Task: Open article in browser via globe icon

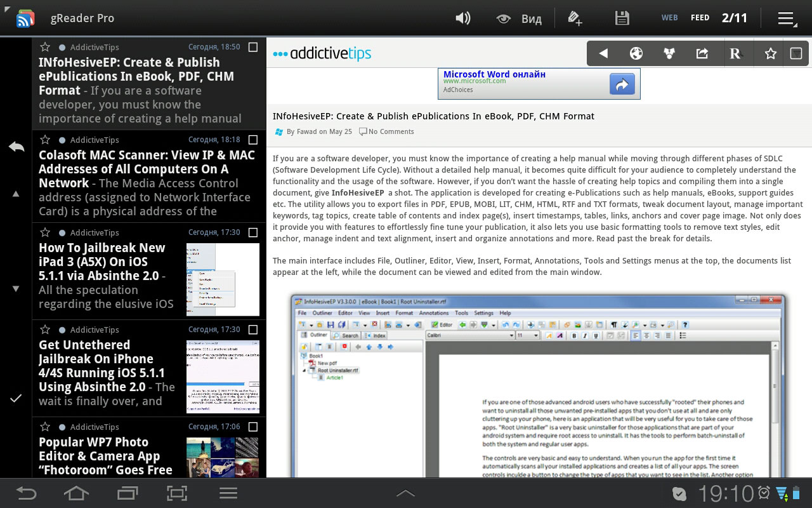Action: pos(636,54)
